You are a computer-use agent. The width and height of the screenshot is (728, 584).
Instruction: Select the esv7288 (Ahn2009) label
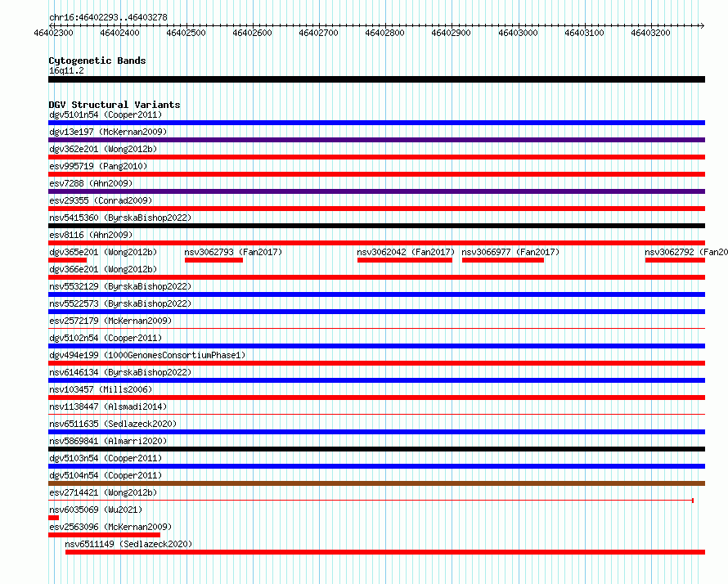pyautogui.click(x=91, y=183)
